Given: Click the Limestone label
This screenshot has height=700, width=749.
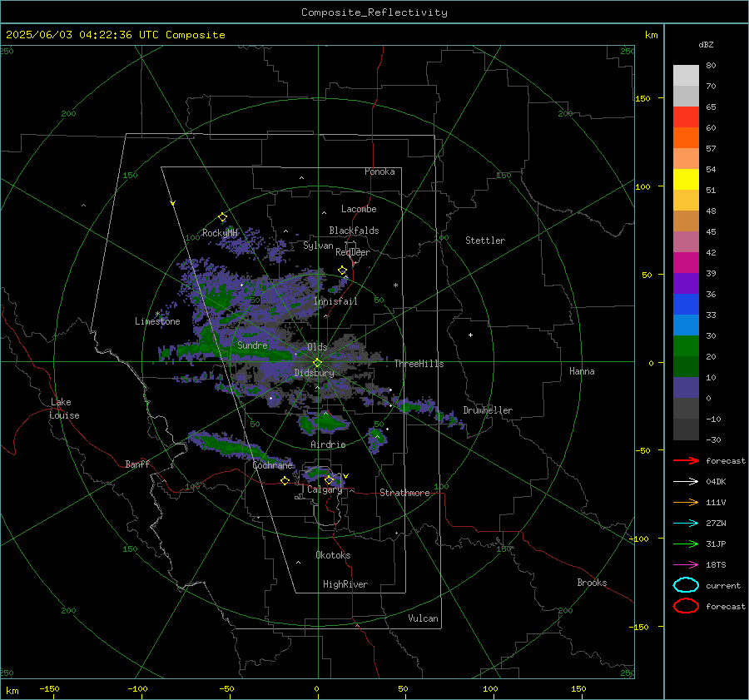Looking at the screenshot, I should click(157, 321).
